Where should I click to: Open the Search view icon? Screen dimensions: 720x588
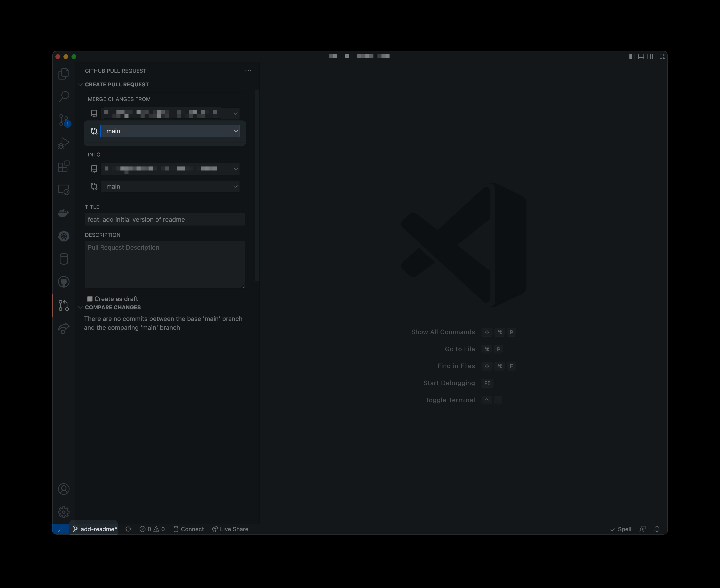click(64, 97)
